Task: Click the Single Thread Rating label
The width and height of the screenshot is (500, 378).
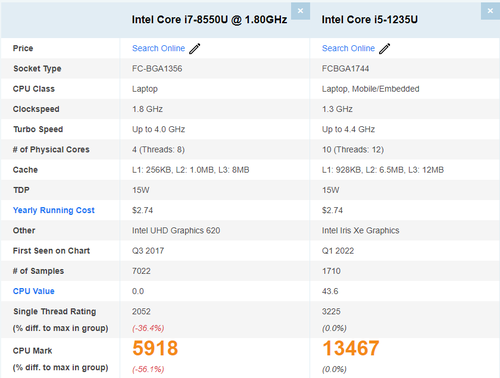Action: [55, 312]
